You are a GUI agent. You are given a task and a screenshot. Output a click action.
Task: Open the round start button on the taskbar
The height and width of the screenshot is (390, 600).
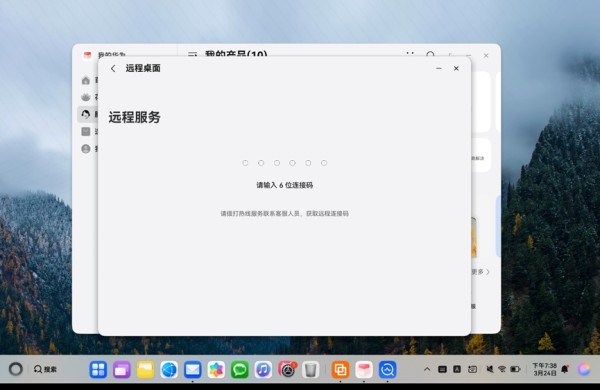point(16,369)
